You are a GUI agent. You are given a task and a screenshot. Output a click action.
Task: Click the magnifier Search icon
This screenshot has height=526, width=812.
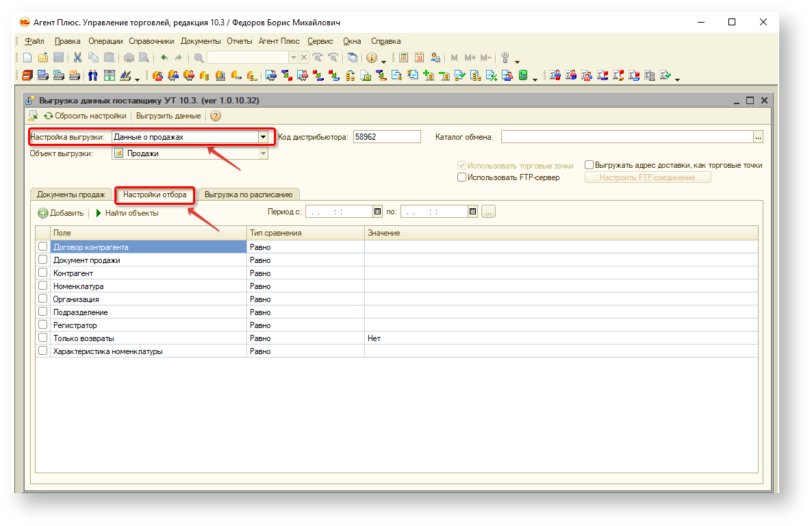pos(199,58)
